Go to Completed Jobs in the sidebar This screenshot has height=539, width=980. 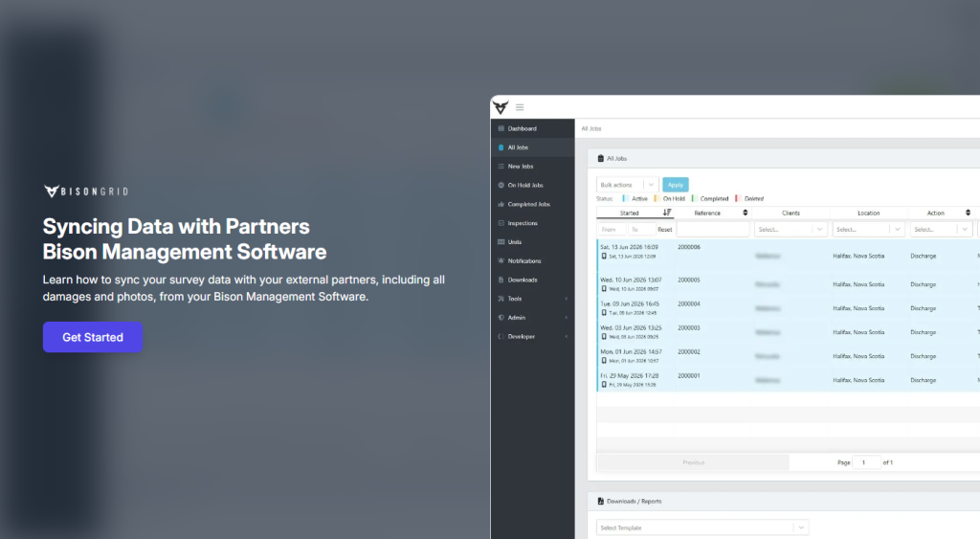[532, 204]
